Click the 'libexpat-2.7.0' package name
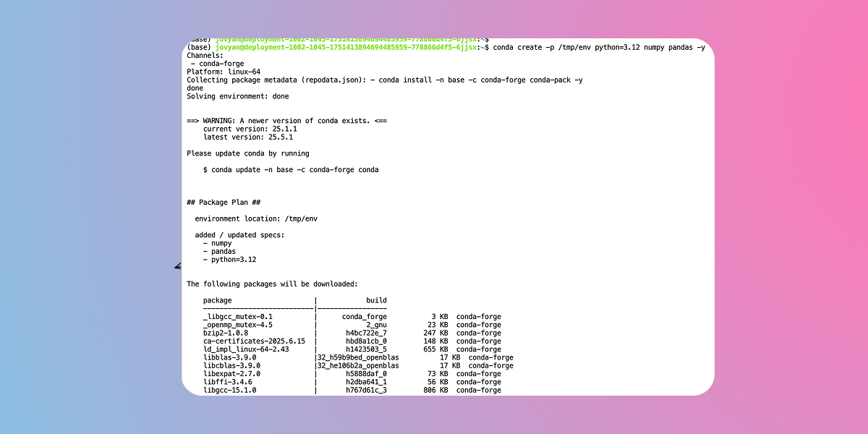The image size is (868, 434). 231,374
